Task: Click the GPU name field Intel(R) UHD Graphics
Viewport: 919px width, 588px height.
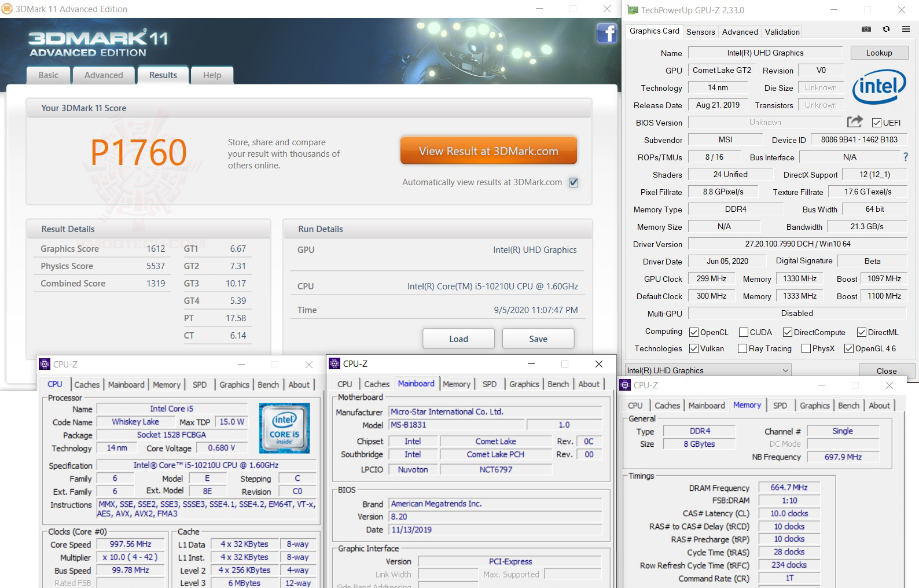Action: coord(765,53)
